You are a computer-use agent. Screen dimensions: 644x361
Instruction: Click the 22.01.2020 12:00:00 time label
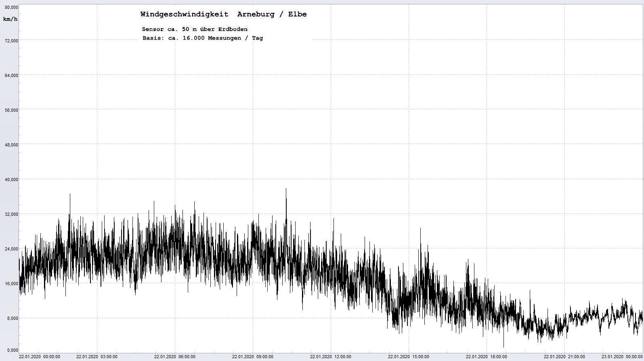[x=331, y=357]
